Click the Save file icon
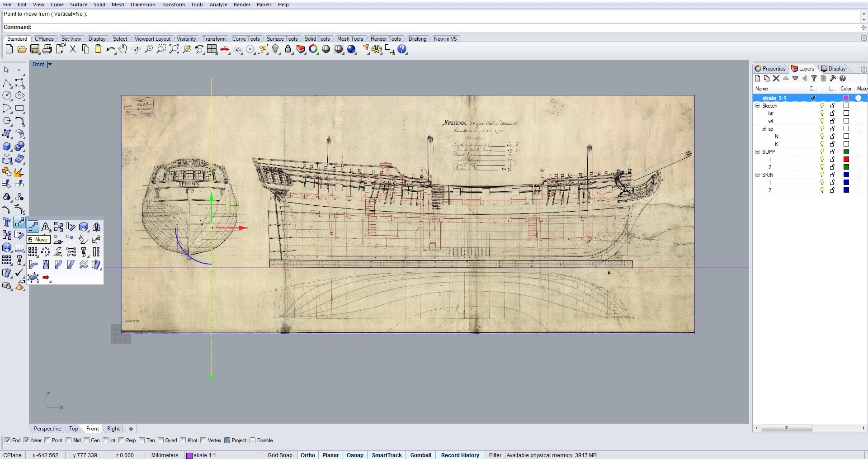The image size is (868, 459). click(34, 49)
